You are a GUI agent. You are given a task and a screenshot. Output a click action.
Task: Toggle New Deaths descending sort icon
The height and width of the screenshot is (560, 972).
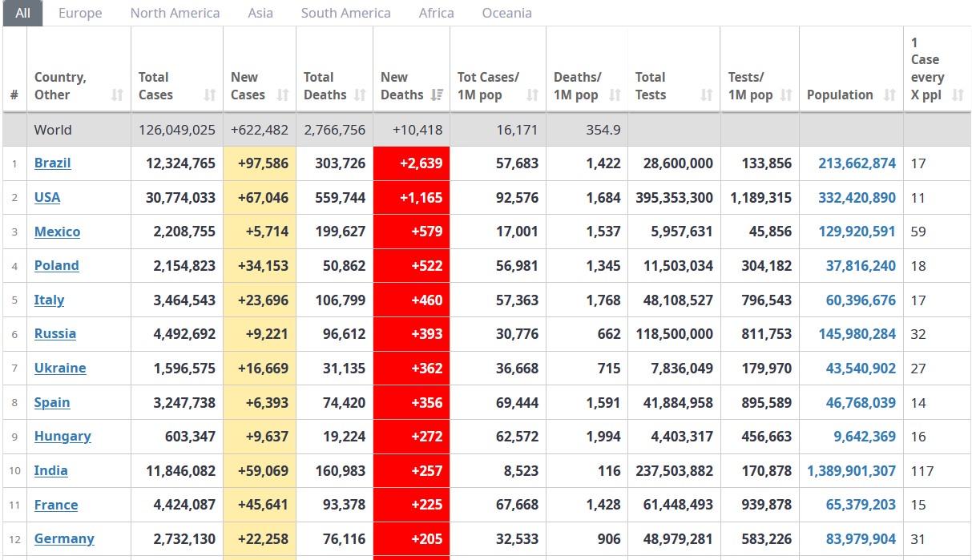pyautogui.click(x=437, y=95)
